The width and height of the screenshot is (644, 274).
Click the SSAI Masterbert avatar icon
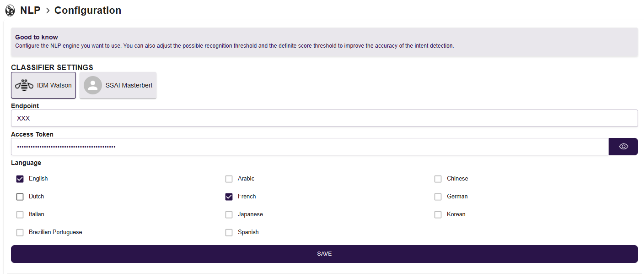93,85
